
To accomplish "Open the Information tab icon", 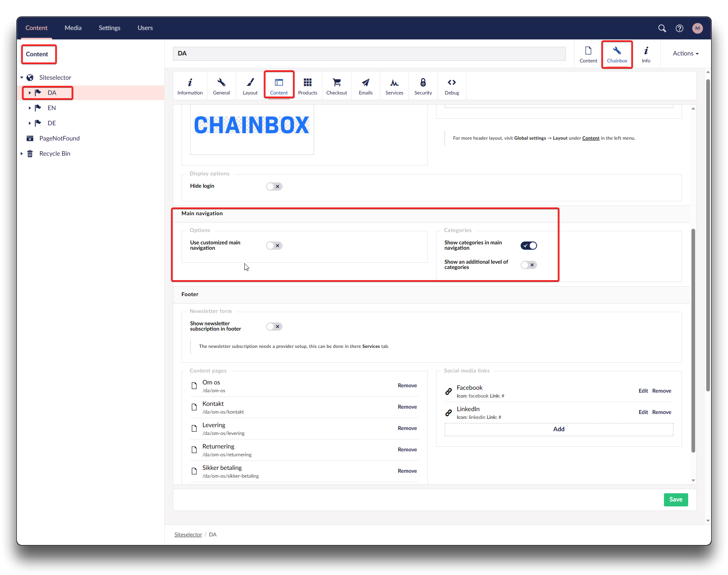I will click(x=190, y=86).
